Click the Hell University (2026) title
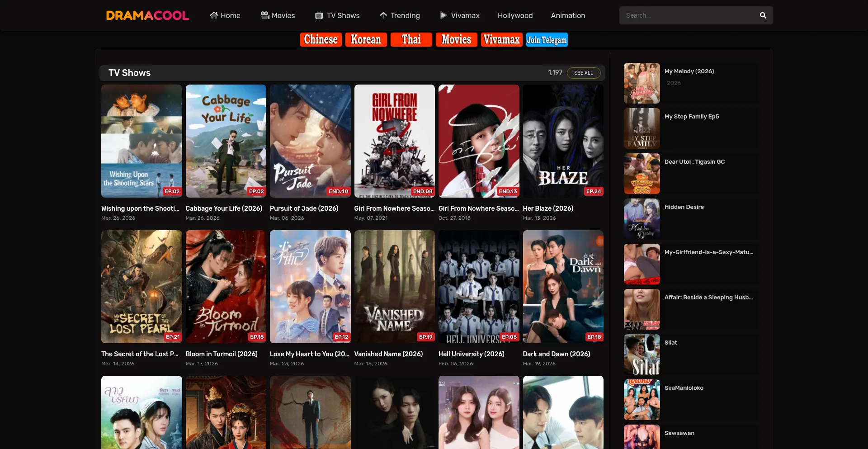The height and width of the screenshot is (449, 868). [x=472, y=354]
